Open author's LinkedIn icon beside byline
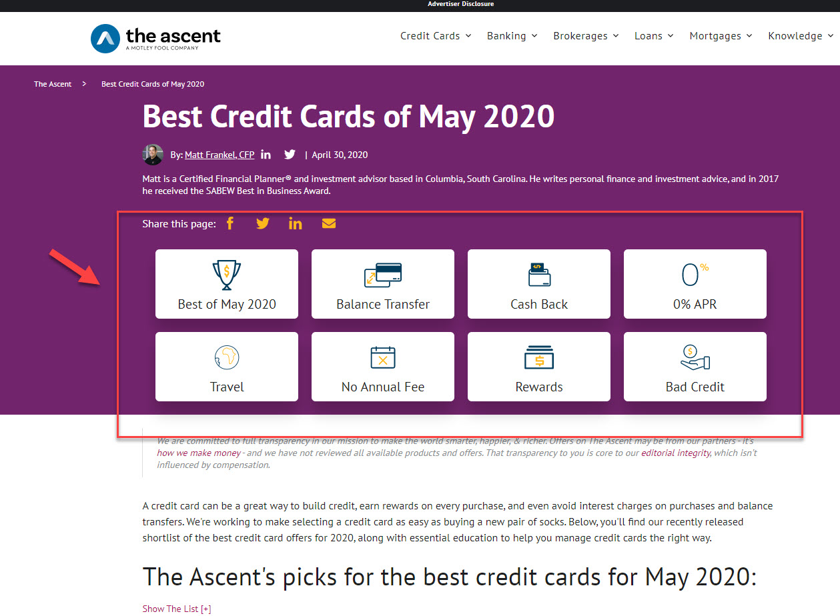Screen dimensions: 840x616 pyautogui.click(x=266, y=155)
